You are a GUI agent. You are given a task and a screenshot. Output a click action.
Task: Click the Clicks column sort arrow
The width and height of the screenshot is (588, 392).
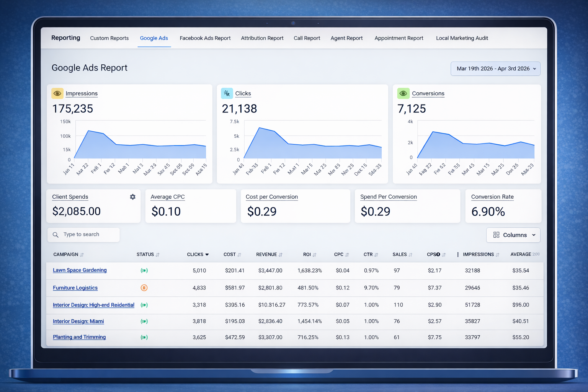coord(207,254)
